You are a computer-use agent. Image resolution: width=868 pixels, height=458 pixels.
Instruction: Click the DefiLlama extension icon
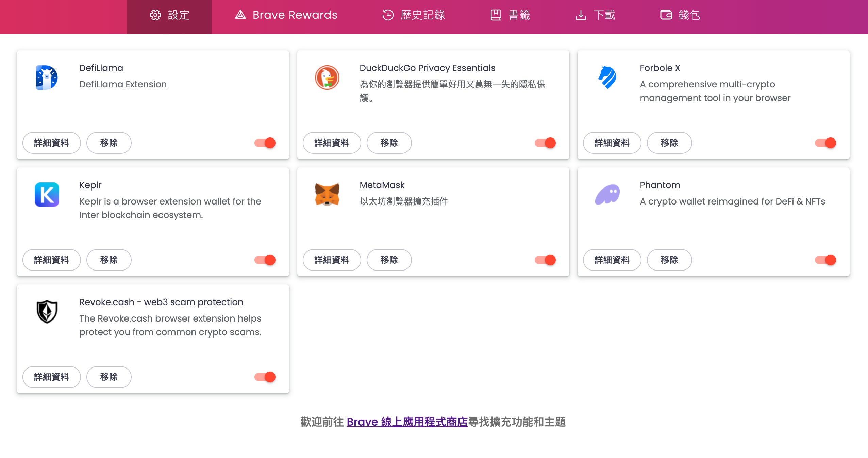[47, 77]
